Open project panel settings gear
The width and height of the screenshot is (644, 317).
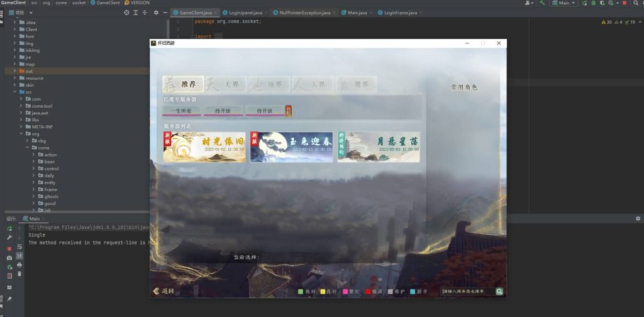pos(156,13)
